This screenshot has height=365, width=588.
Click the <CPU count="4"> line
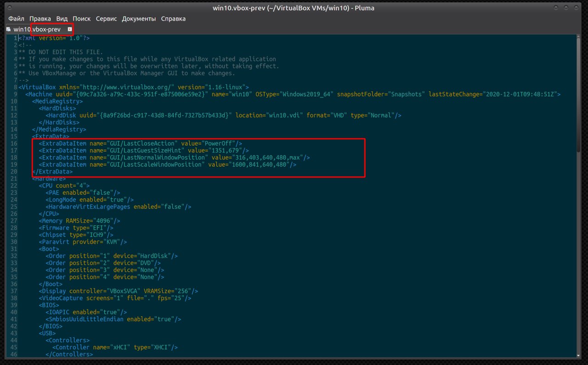tap(64, 185)
